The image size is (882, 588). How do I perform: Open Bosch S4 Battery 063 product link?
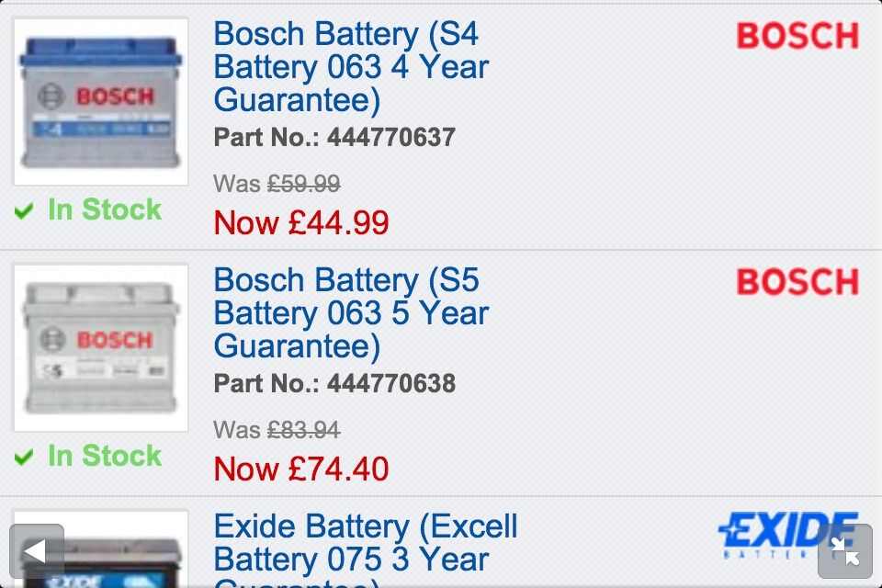[x=350, y=67]
